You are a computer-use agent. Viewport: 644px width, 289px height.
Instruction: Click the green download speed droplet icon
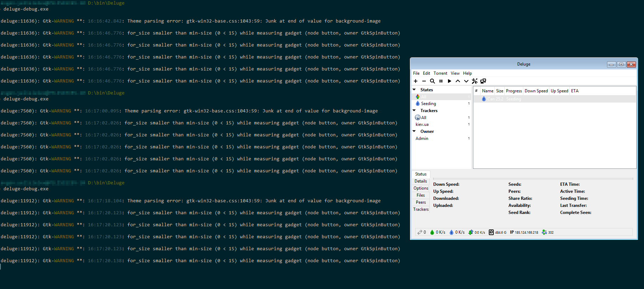tap(432, 232)
